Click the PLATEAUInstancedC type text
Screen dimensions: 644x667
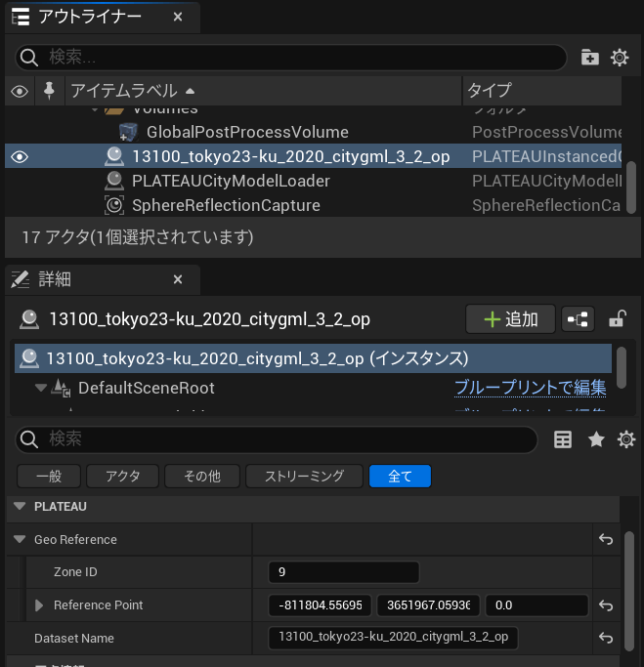(546, 156)
